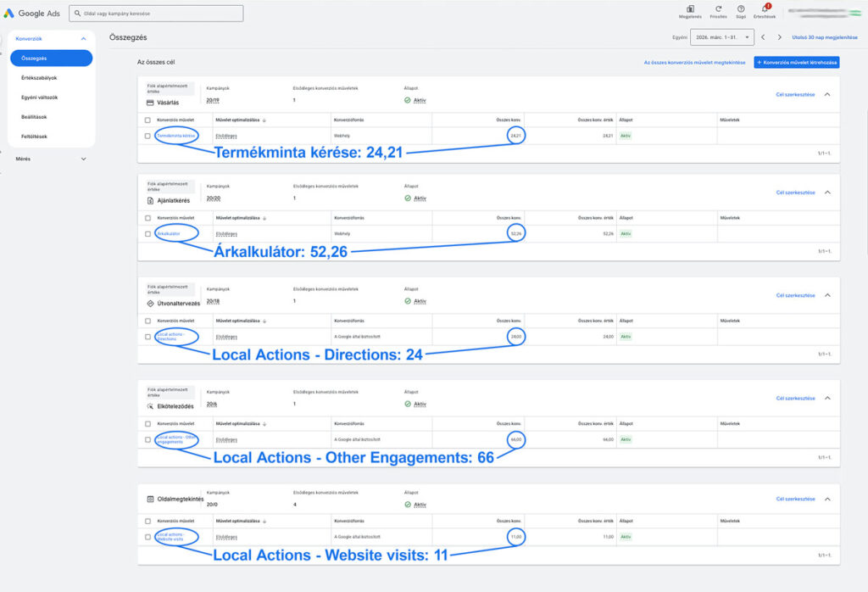The height and width of the screenshot is (592, 868).
Task: Focus the Oldal vagy kampány keresése search field
Action: pos(156,14)
